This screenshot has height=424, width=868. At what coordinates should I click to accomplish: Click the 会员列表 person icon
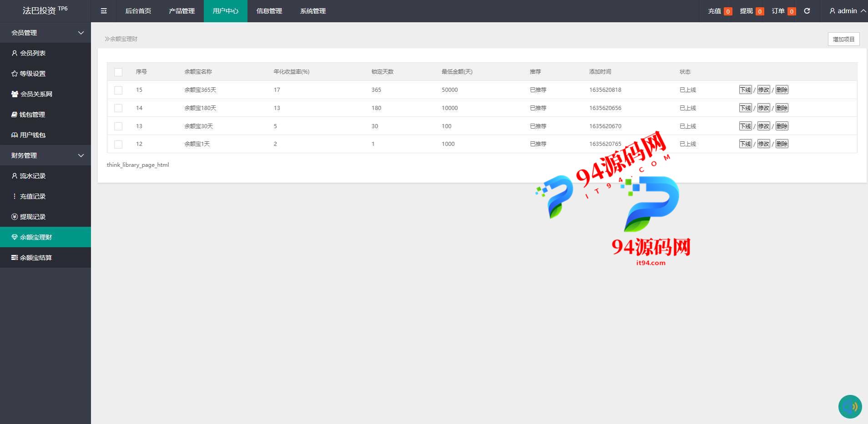click(15, 53)
